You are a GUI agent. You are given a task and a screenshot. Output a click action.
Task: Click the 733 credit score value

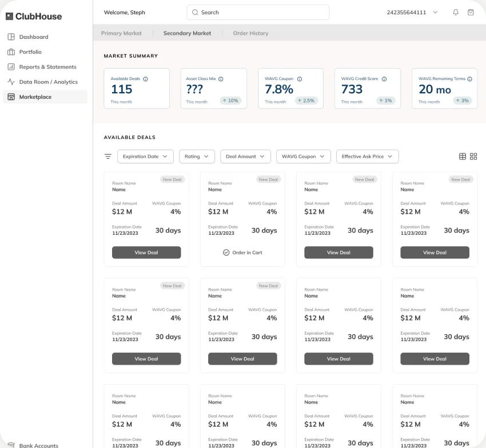[352, 90]
